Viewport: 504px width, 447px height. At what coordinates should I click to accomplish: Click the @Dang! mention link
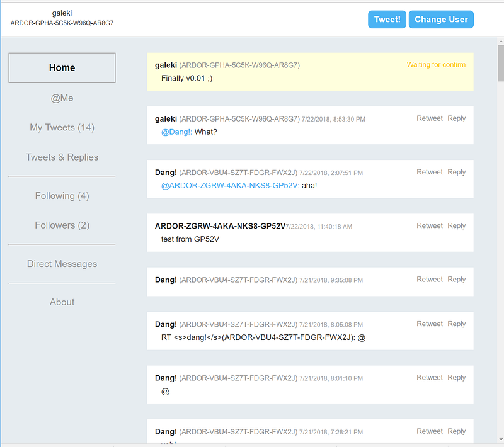[x=176, y=132]
